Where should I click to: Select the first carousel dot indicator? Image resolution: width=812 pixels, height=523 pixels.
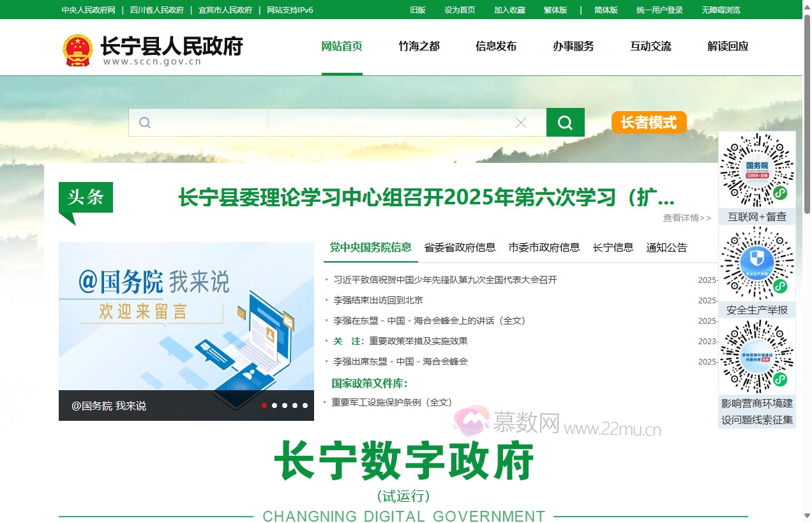[264, 405]
